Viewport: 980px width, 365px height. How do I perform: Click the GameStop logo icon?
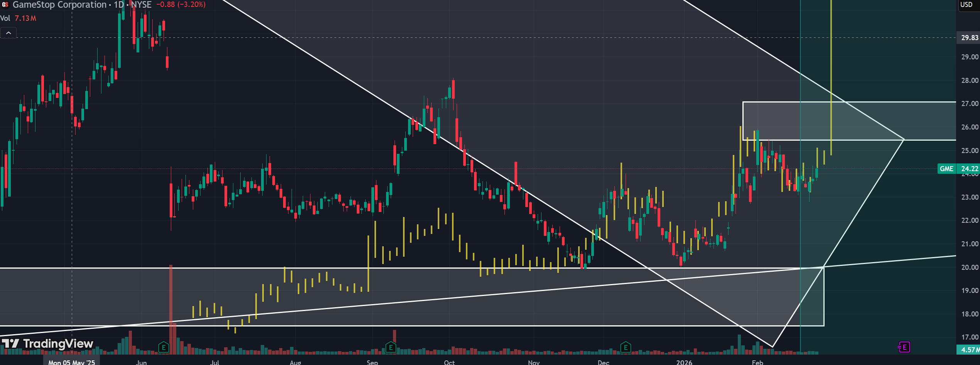click(5, 5)
